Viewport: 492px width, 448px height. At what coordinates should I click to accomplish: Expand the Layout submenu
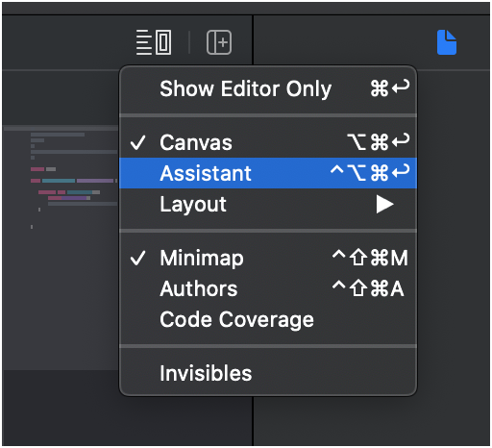tap(268, 204)
